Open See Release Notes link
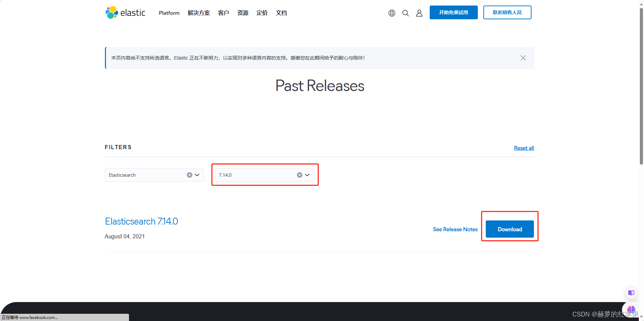Viewport: 644px width, 321px height. pyautogui.click(x=455, y=229)
